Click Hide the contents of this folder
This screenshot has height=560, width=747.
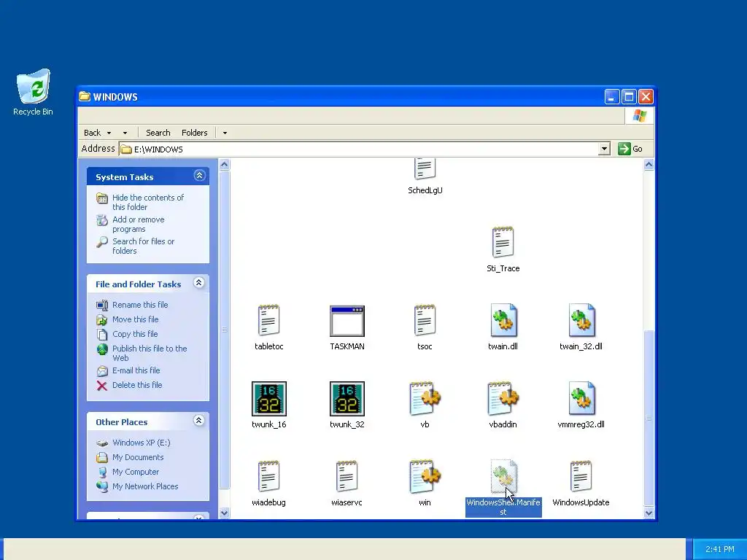pyautogui.click(x=148, y=203)
